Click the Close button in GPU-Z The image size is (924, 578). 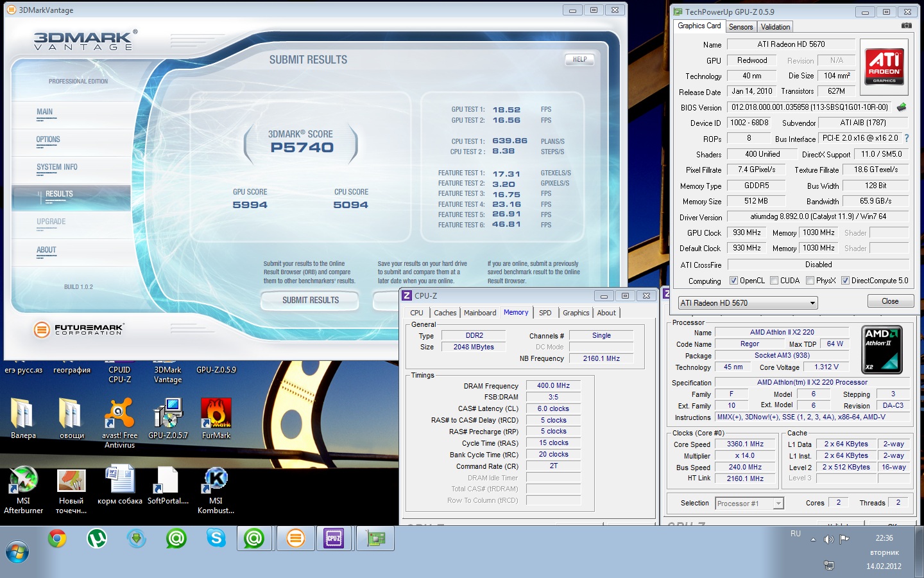pyautogui.click(x=890, y=301)
